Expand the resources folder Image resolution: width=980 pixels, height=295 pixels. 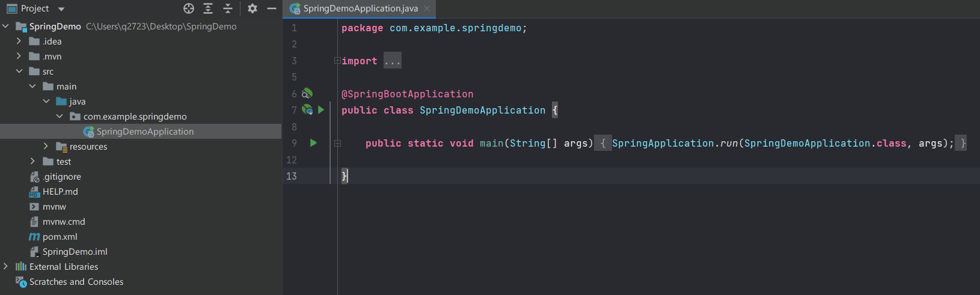(x=46, y=146)
